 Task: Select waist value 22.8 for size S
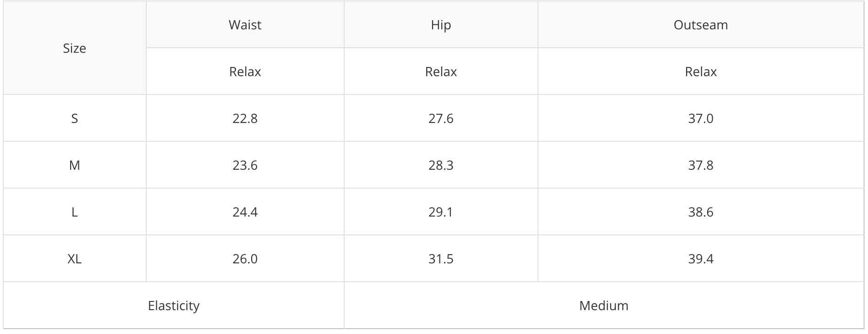click(x=245, y=118)
